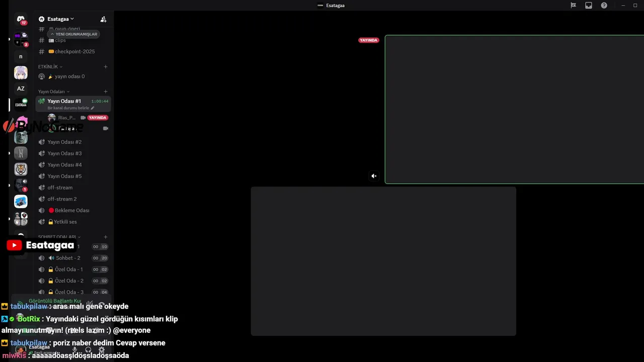This screenshot has height=362, width=644.
Task: Join the off-stream voice channel
Action: [73, 188]
